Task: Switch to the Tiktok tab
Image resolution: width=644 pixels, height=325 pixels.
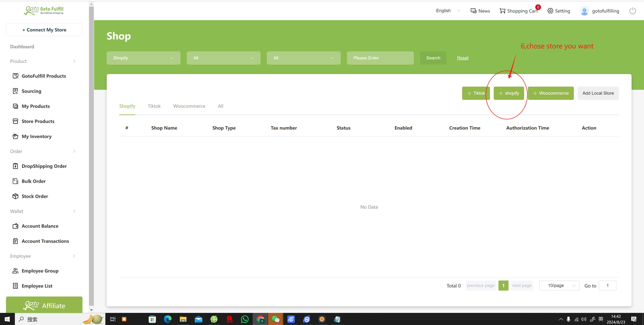Action: [x=154, y=106]
